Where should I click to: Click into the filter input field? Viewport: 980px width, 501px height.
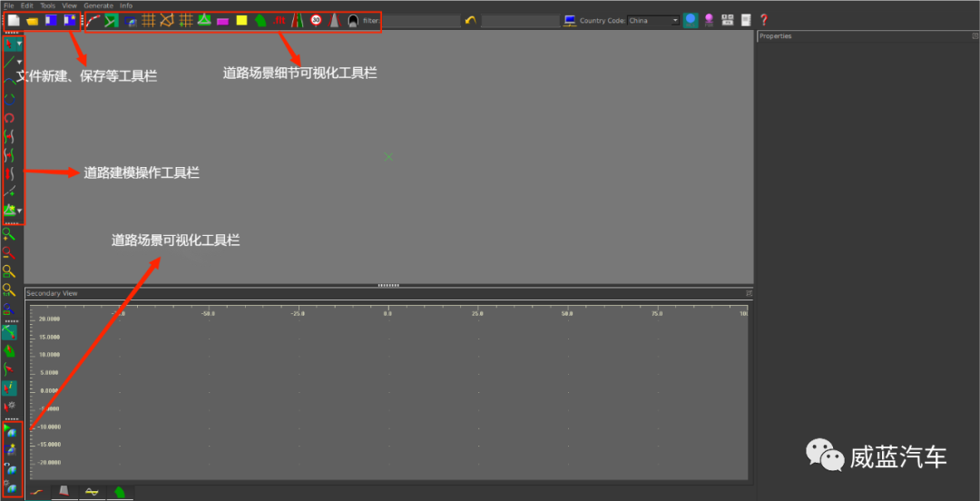click(x=420, y=21)
